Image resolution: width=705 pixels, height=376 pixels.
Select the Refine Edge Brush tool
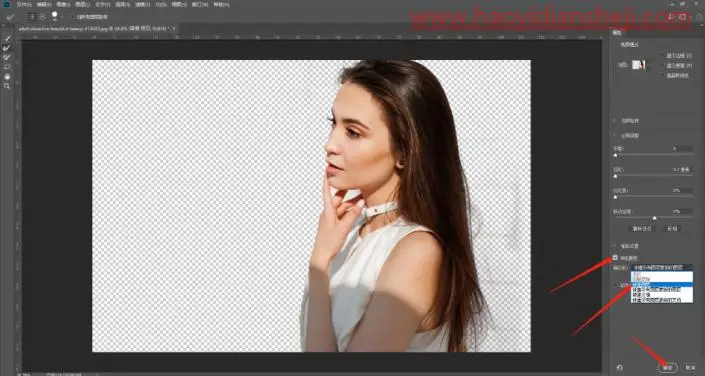[7, 48]
